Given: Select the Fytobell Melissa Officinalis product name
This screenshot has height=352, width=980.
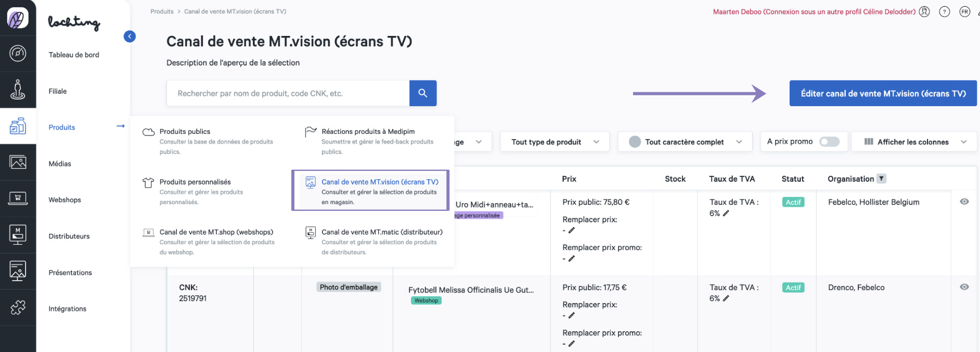Looking at the screenshot, I should [x=471, y=290].
